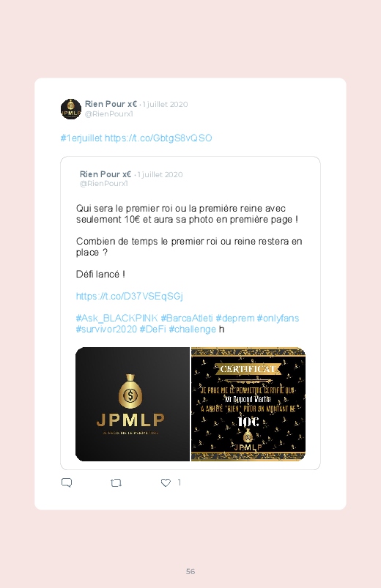Follow the t.co/GbtgS8vQSO link
The height and width of the screenshot is (588, 381).
158,138
